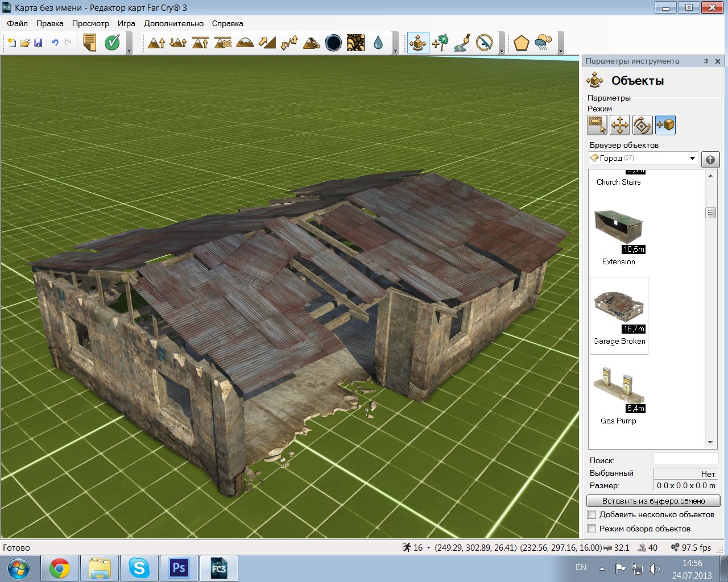Validate the map with the green checkmark
The width and height of the screenshot is (728, 582).
pyautogui.click(x=113, y=43)
